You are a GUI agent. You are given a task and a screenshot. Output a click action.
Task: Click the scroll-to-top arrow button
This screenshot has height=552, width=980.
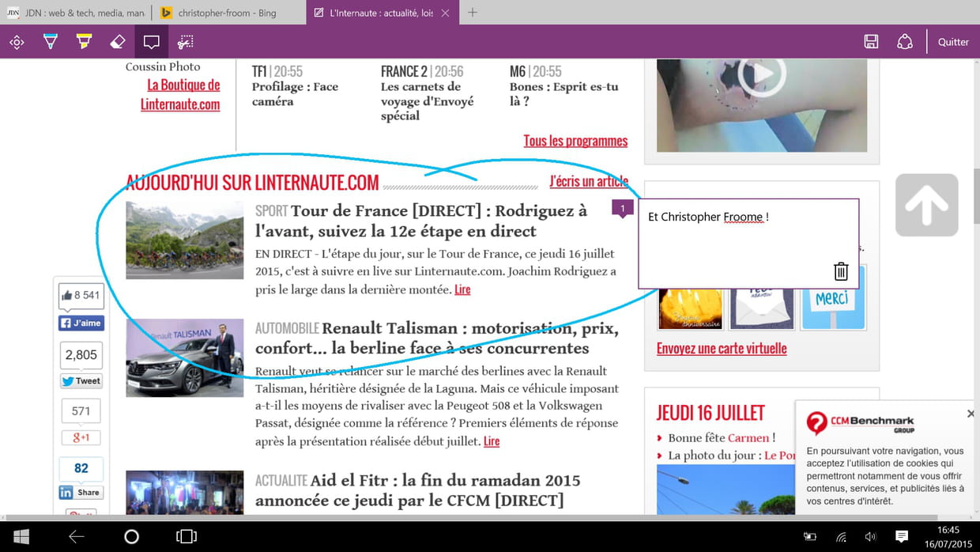pos(926,205)
